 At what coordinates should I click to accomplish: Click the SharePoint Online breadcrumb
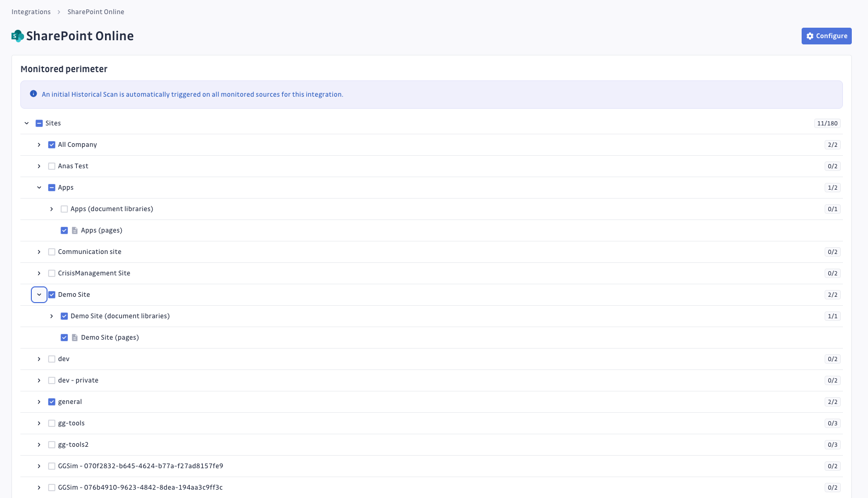pos(96,12)
